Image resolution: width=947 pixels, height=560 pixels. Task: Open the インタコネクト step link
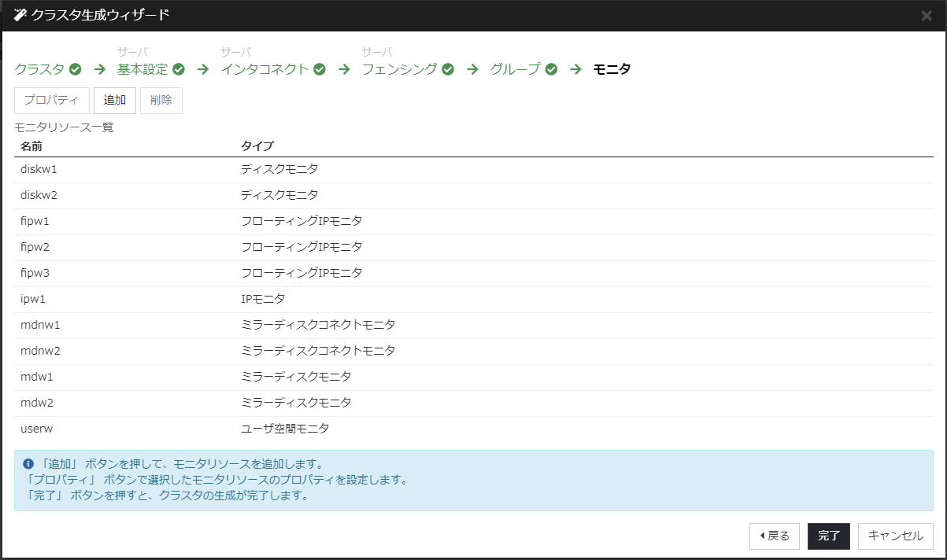(x=264, y=69)
